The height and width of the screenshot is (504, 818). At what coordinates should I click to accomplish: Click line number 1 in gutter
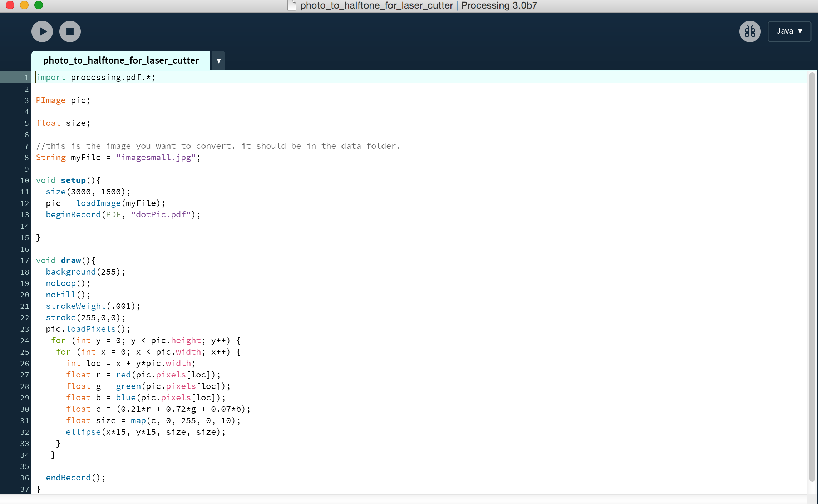point(26,77)
